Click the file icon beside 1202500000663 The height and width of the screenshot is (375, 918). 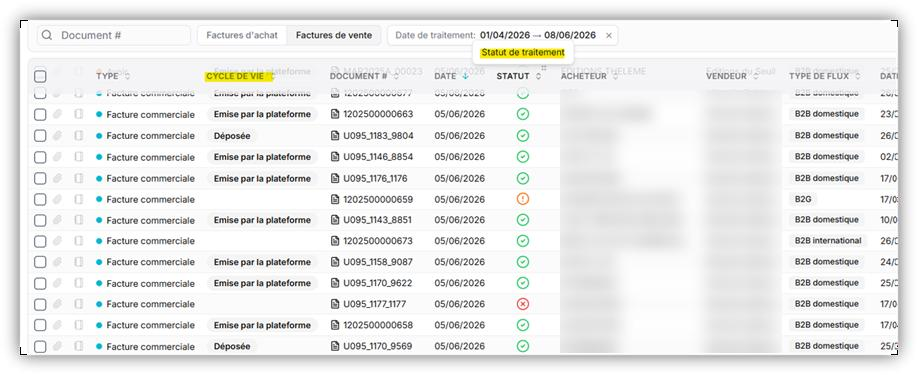[335, 114]
